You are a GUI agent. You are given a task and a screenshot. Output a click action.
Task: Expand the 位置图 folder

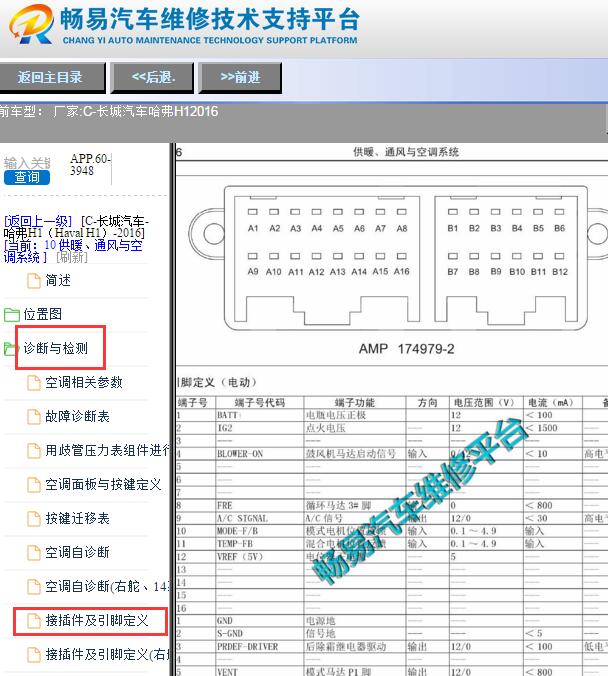point(42,314)
